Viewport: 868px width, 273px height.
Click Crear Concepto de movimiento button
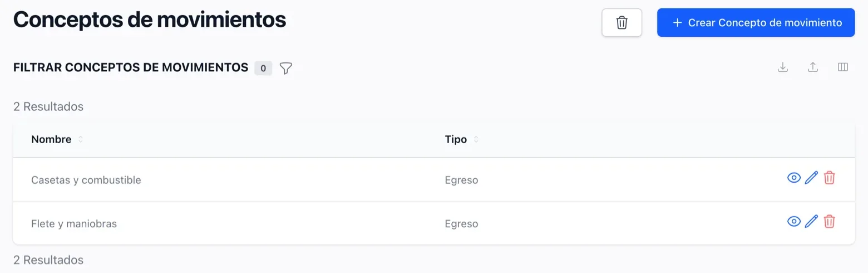[756, 23]
